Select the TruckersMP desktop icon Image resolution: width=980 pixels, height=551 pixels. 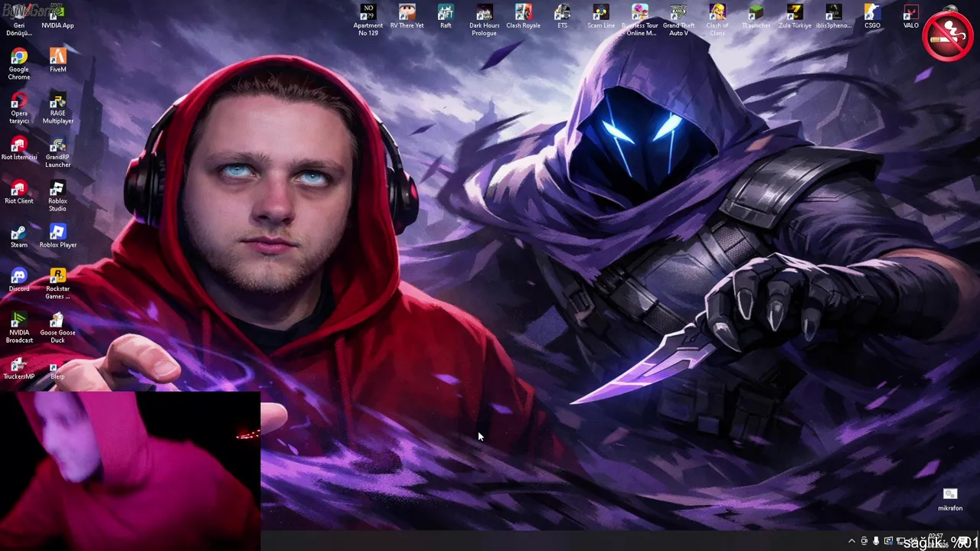click(x=19, y=368)
